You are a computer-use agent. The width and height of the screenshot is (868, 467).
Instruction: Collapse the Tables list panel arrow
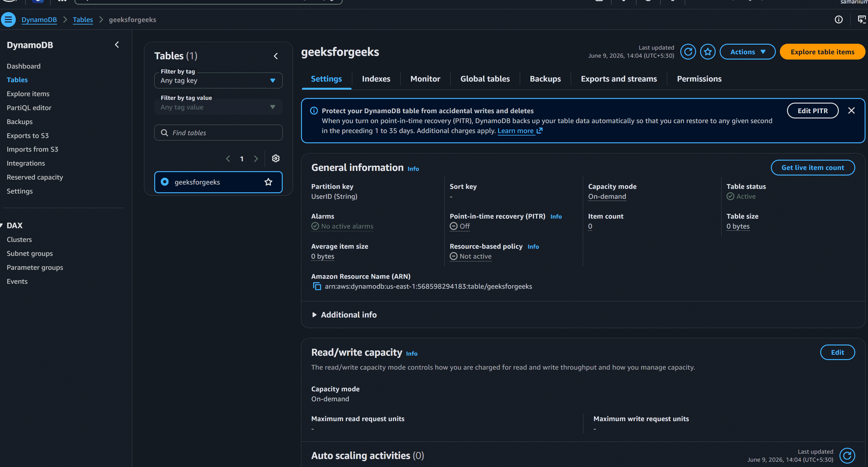pos(276,56)
